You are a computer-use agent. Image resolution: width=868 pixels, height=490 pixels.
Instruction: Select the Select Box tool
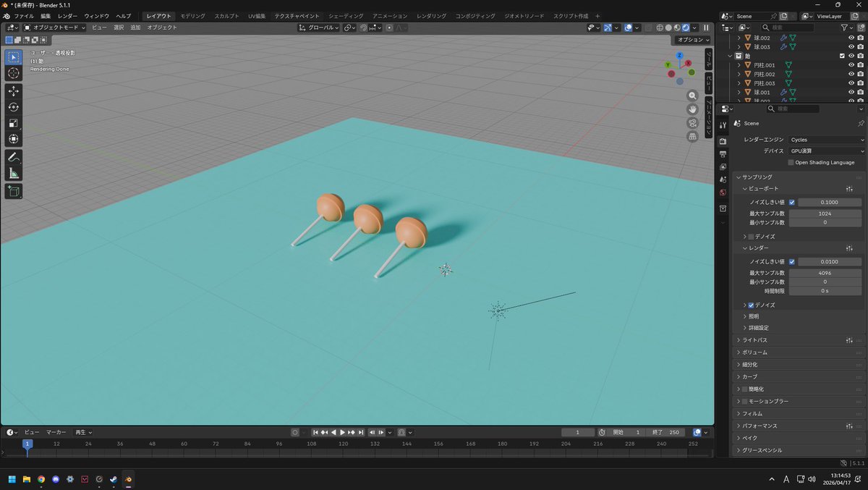click(14, 57)
